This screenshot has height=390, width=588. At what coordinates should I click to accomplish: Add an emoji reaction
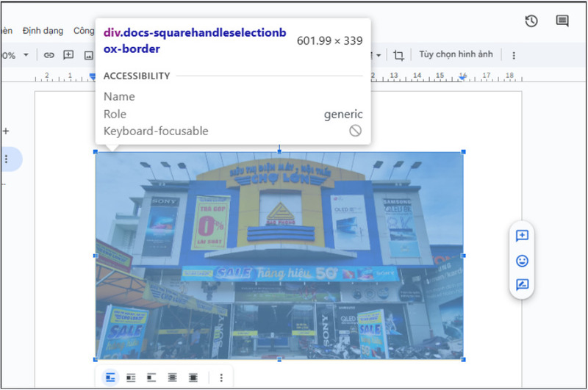point(523,261)
